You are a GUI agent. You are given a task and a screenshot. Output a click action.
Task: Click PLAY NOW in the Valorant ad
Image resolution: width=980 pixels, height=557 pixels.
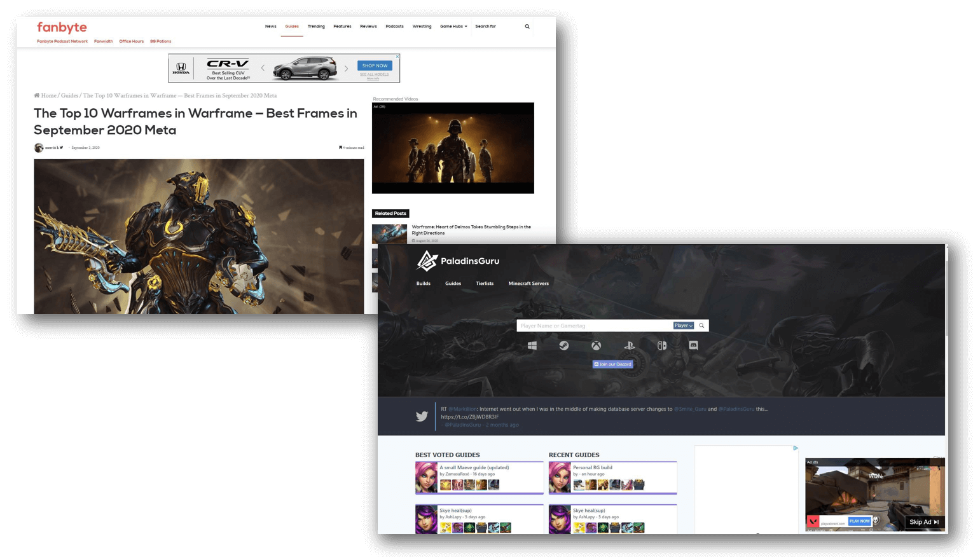point(859,521)
